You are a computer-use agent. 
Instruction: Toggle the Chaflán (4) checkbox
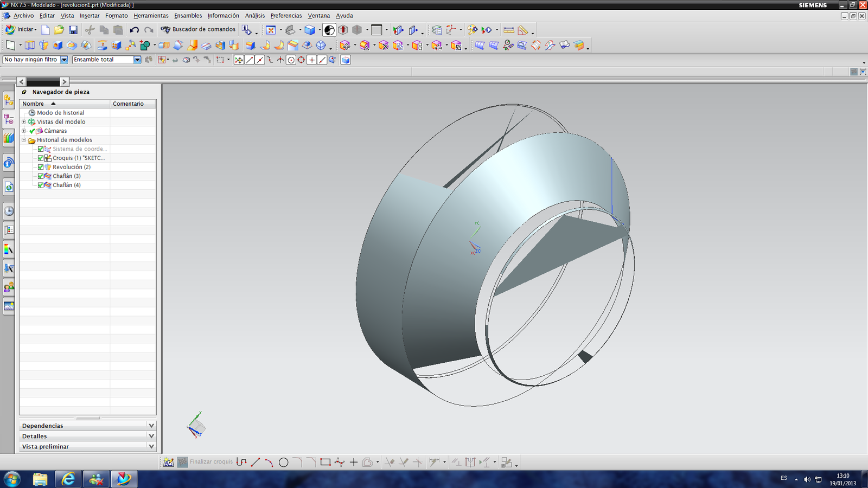(x=41, y=185)
